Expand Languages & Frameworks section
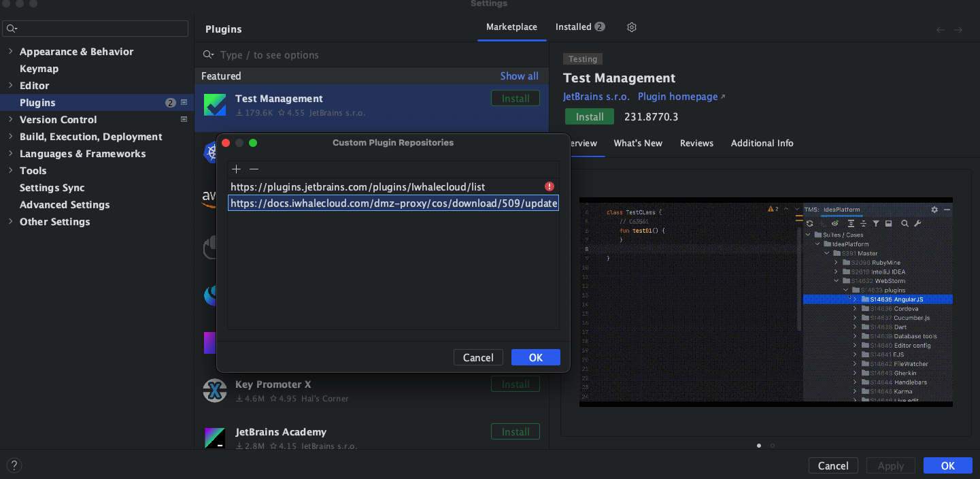 [10, 154]
